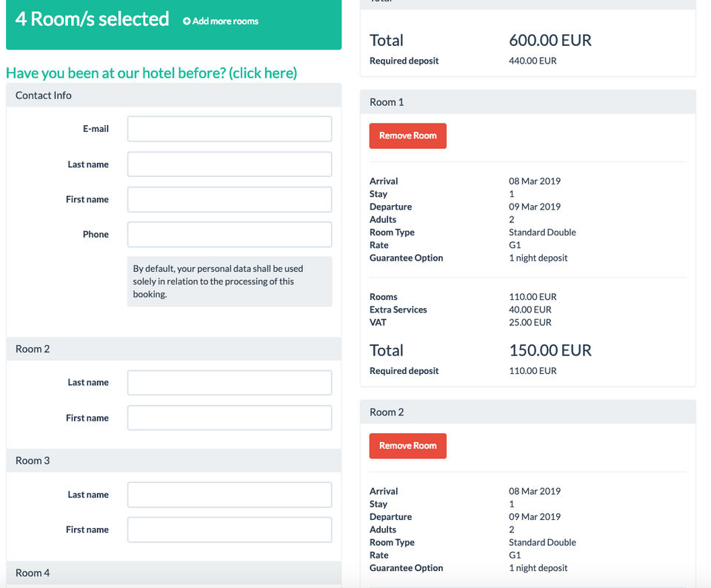Focus the E-mail input field
Viewport: 711px width, 588px height.
[230, 129]
